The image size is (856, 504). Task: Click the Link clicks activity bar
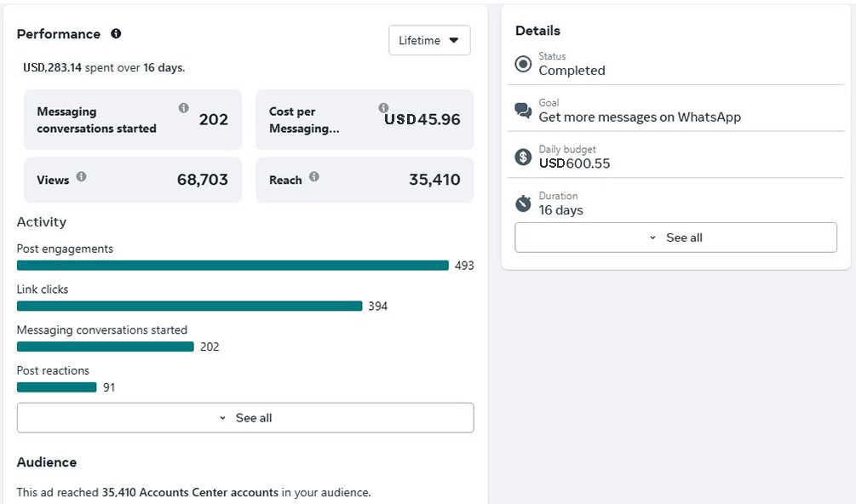[x=189, y=306]
